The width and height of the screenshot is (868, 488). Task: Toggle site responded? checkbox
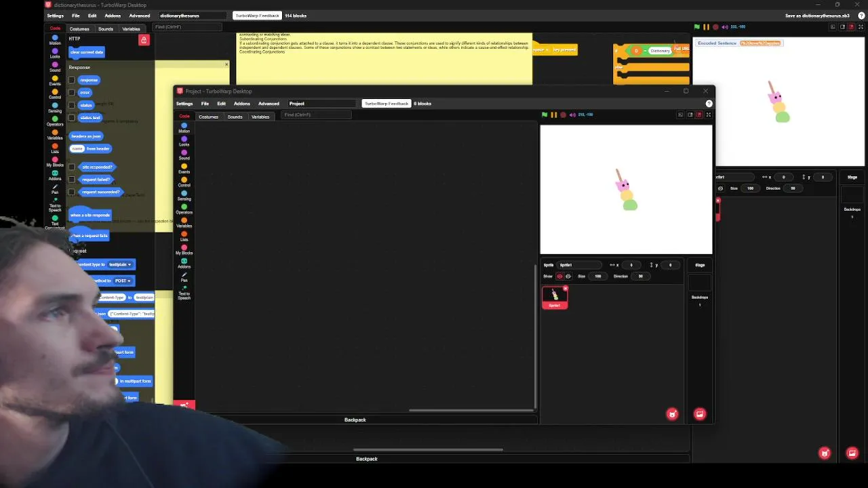click(x=72, y=167)
